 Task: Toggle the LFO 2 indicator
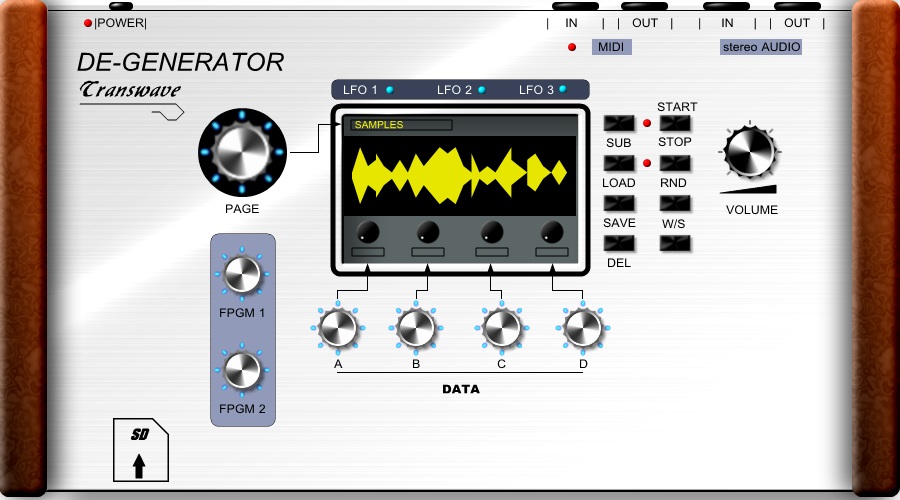481,91
